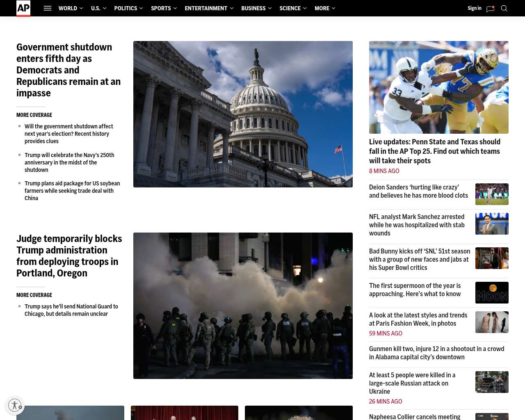
Task: Go to the SPORTS section
Action: point(161,8)
